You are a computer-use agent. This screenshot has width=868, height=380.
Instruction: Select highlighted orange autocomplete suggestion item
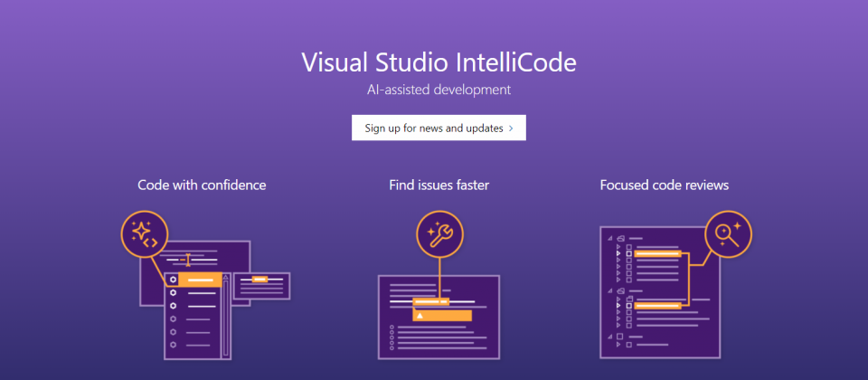click(x=193, y=280)
